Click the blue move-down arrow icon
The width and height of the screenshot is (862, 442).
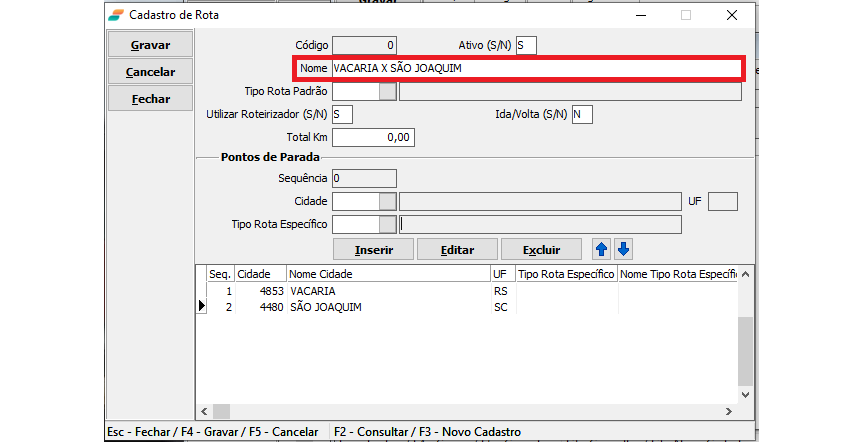pyautogui.click(x=623, y=249)
